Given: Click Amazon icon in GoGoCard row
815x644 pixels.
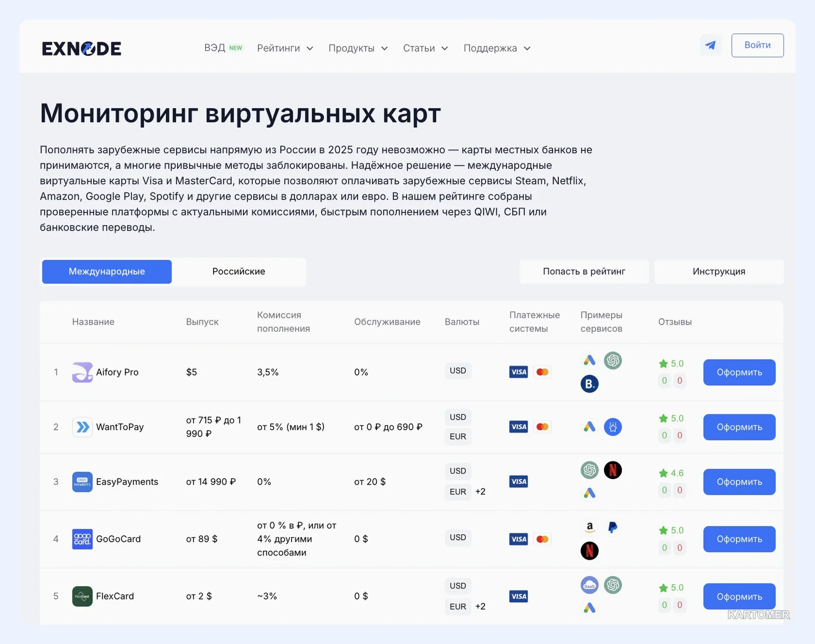Looking at the screenshot, I should coord(589,527).
